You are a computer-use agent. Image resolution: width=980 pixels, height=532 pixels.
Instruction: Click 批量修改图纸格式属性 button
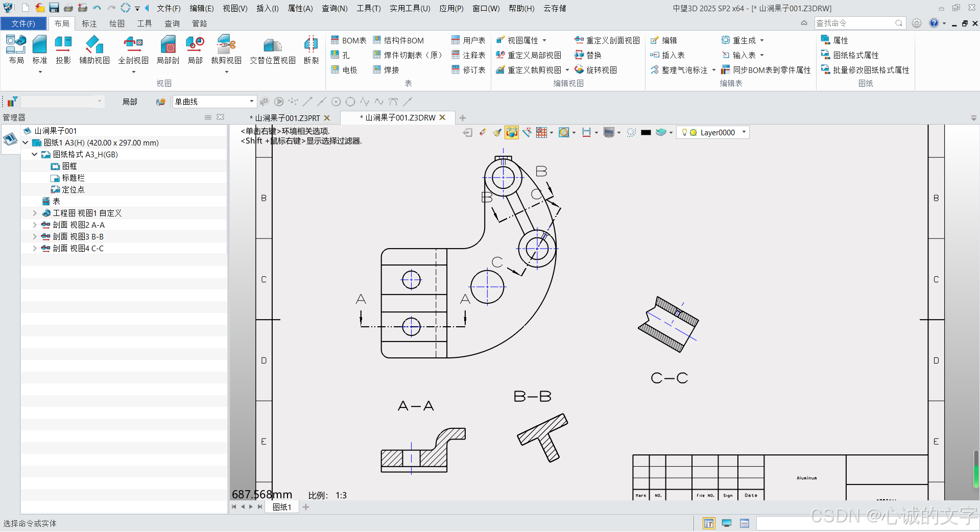[865, 70]
